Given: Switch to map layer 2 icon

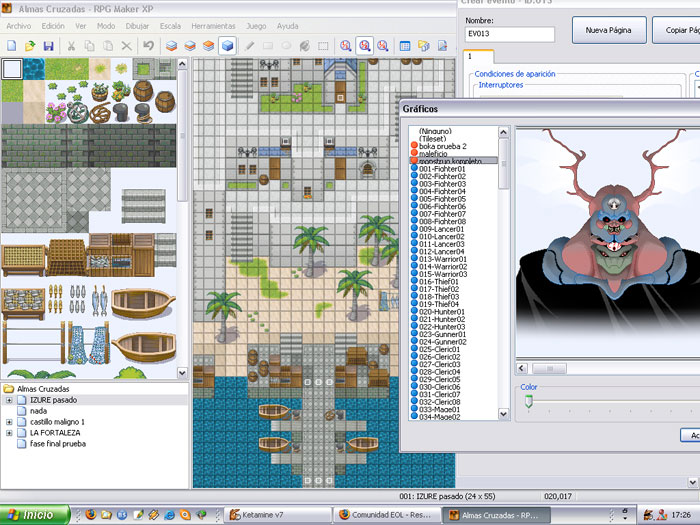Looking at the screenshot, I should 190,46.
